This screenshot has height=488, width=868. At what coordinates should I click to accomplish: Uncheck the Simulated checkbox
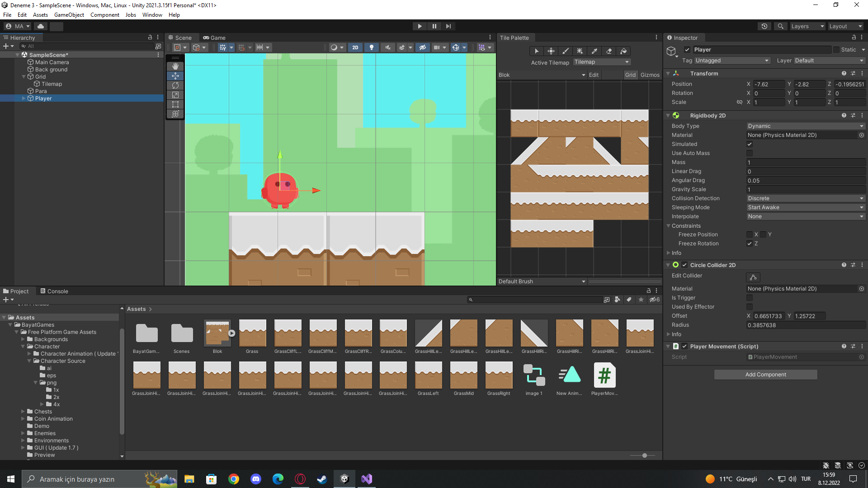click(750, 144)
